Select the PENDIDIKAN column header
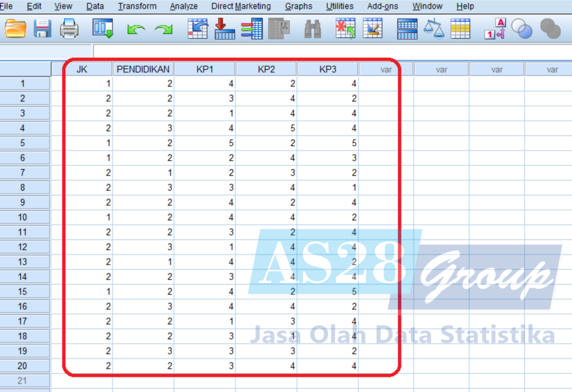 point(143,70)
